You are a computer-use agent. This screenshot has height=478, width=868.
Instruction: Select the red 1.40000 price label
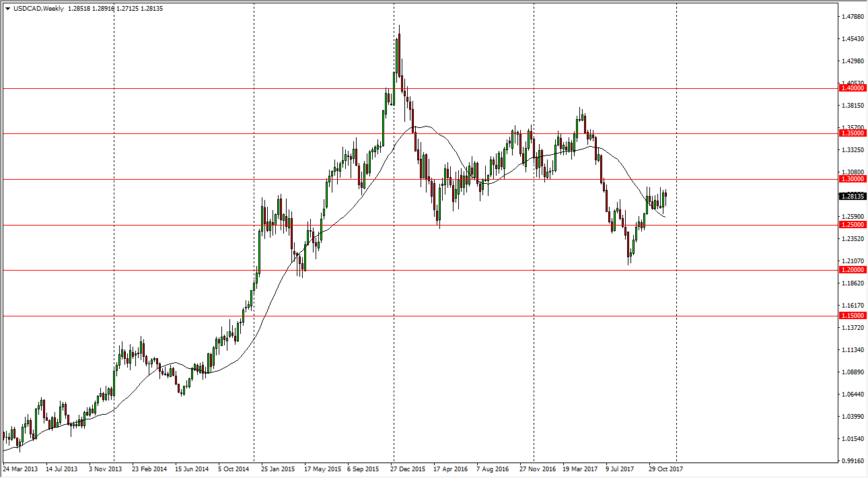click(853, 88)
